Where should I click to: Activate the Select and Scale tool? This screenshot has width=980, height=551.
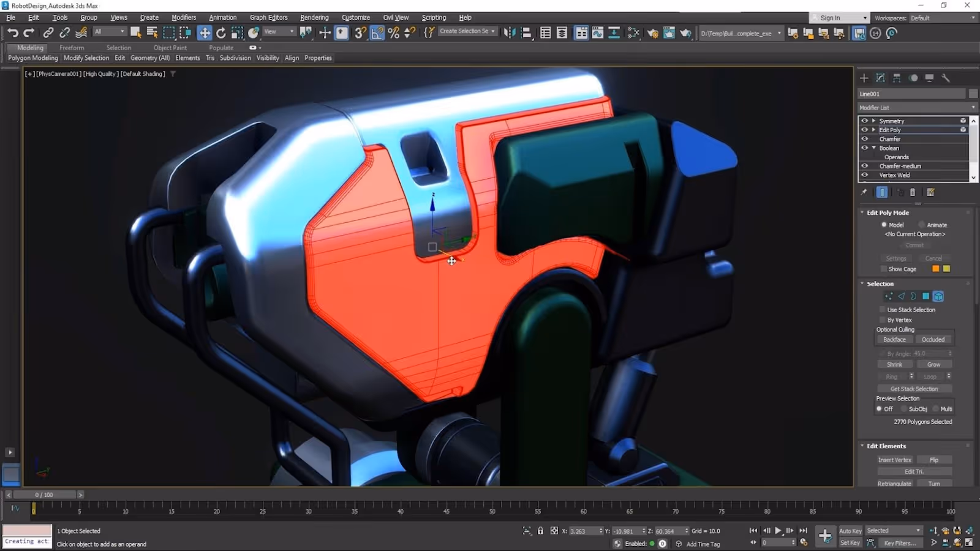(238, 32)
